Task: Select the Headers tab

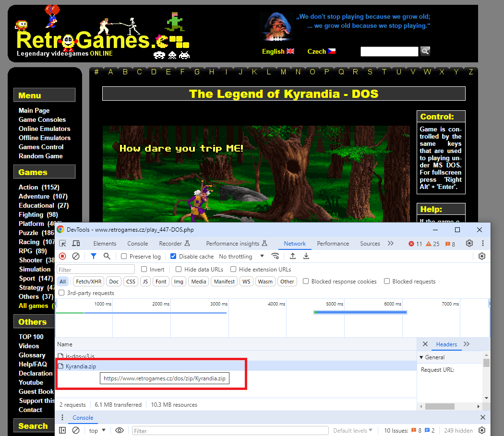Action: [446, 344]
